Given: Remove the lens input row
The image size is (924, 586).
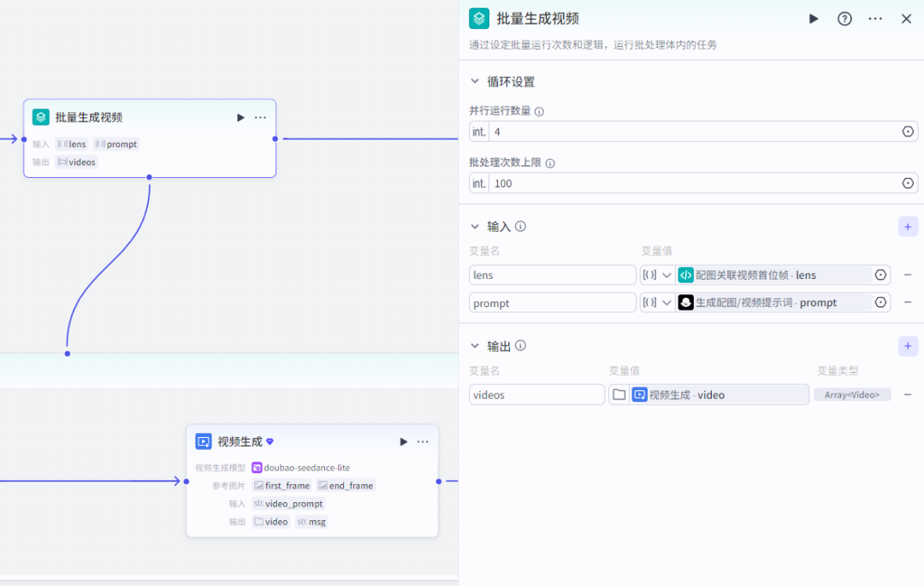Looking at the screenshot, I should pos(908,275).
